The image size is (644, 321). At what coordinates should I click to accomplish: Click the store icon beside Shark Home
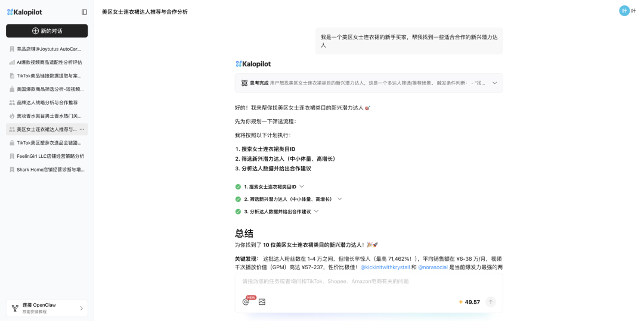coord(12,169)
